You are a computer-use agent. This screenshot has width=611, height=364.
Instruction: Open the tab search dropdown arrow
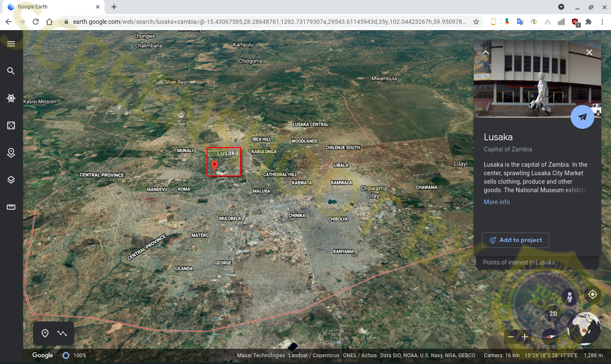pyautogui.click(x=561, y=7)
